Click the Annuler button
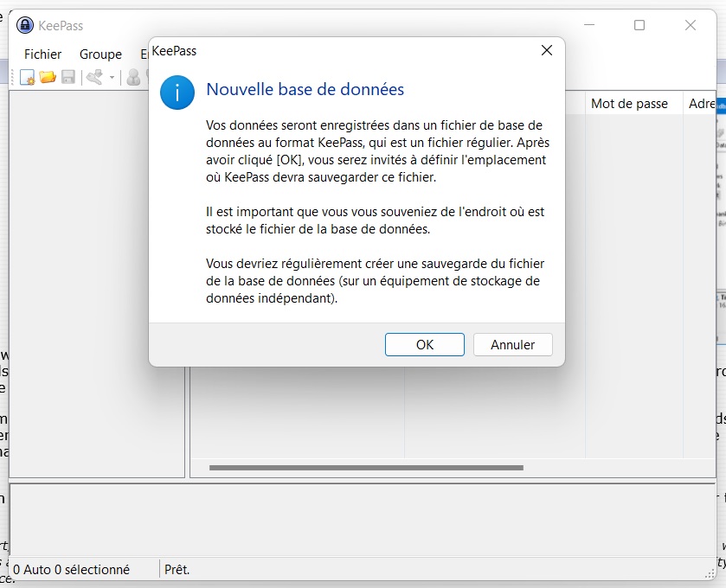This screenshot has height=588, width=726. (x=512, y=344)
